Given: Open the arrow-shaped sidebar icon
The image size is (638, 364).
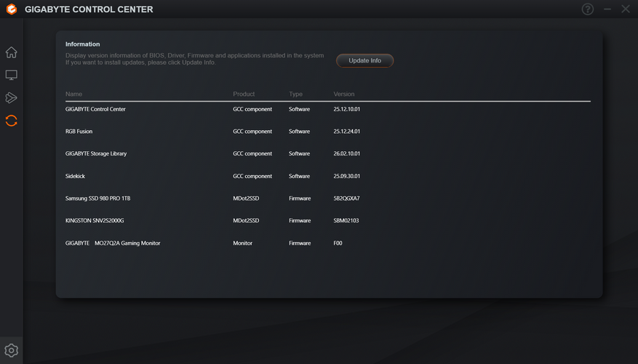Looking at the screenshot, I should point(11,97).
